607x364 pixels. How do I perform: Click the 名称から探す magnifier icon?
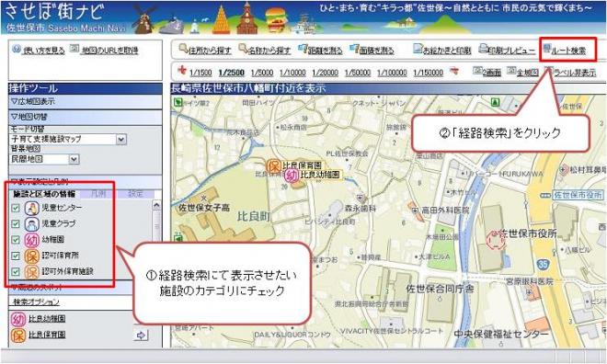243,49
